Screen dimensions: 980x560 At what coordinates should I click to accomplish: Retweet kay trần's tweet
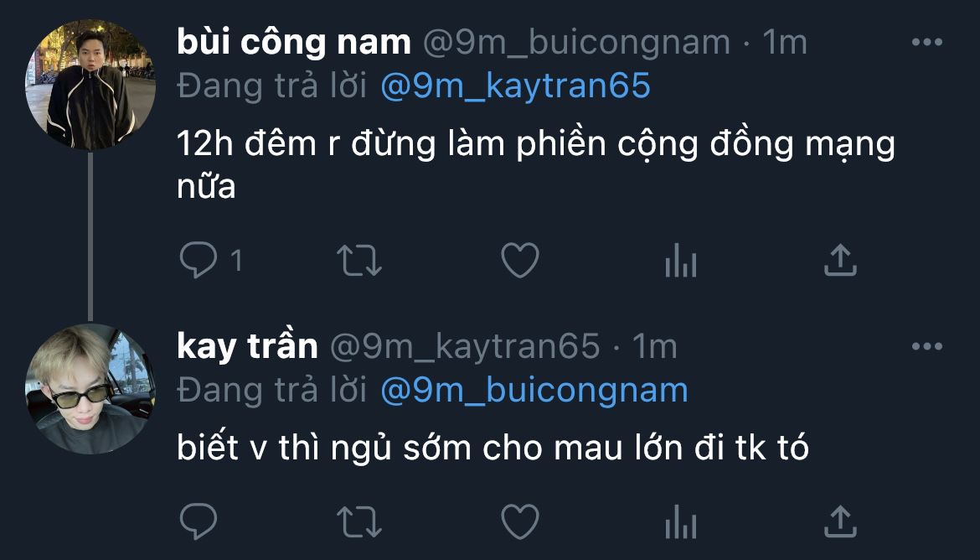tap(358, 521)
